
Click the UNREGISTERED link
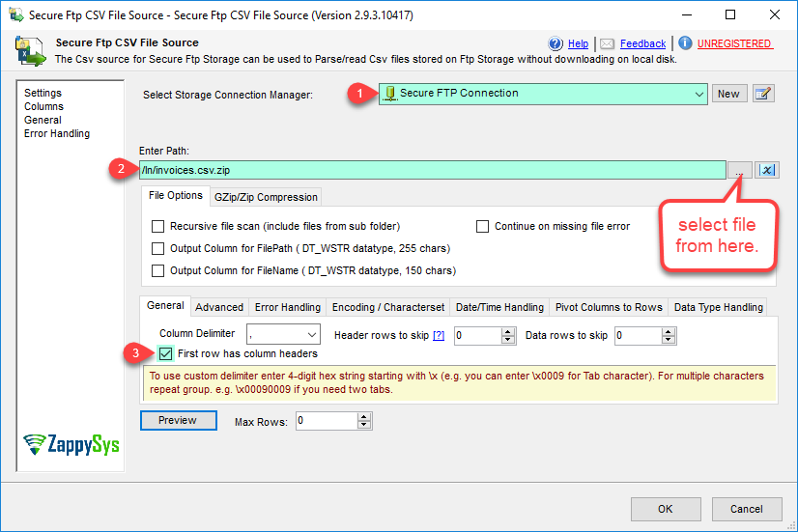pos(735,43)
